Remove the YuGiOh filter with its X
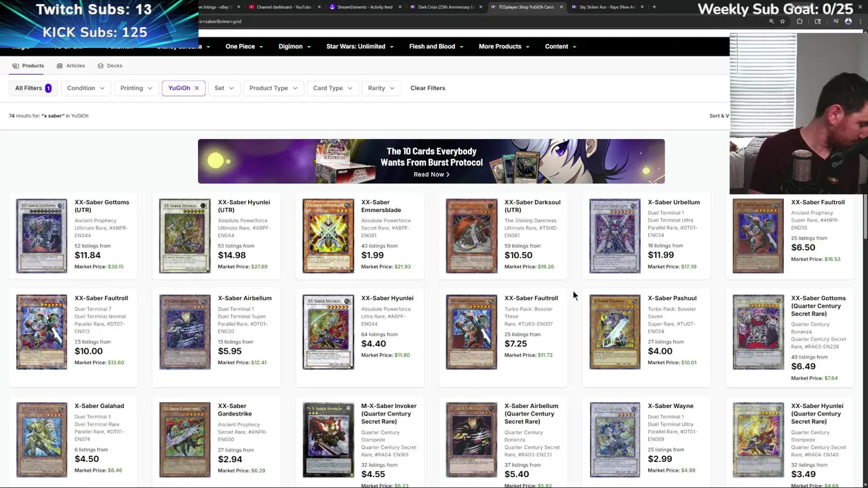This screenshot has height=488, width=868. [x=197, y=88]
